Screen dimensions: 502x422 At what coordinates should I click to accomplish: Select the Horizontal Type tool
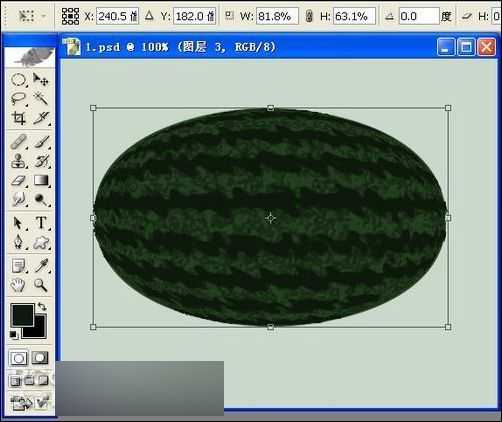tap(41, 223)
